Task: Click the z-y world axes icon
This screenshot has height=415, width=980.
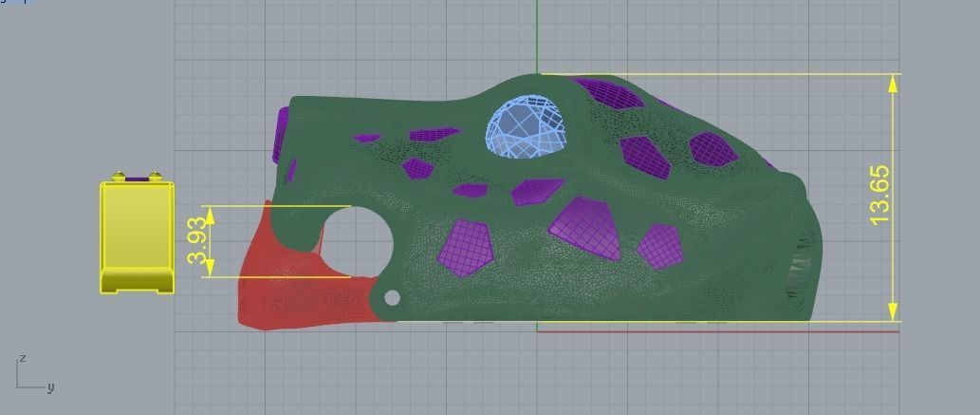Action: [x=34, y=373]
